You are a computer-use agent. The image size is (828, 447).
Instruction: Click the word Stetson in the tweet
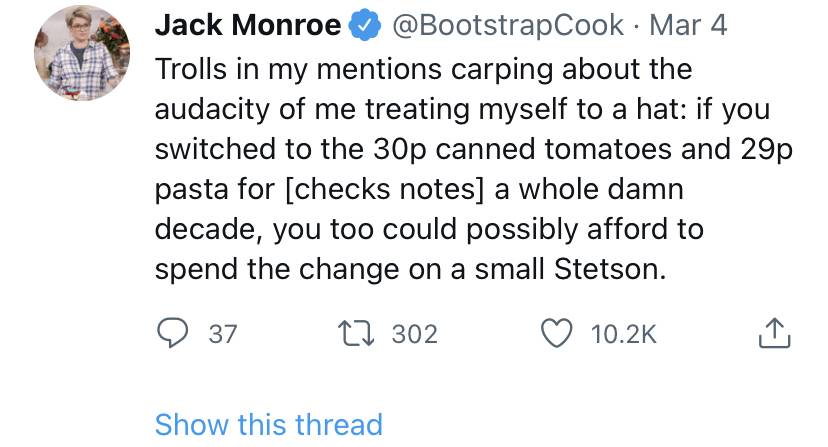tap(609, 269)
